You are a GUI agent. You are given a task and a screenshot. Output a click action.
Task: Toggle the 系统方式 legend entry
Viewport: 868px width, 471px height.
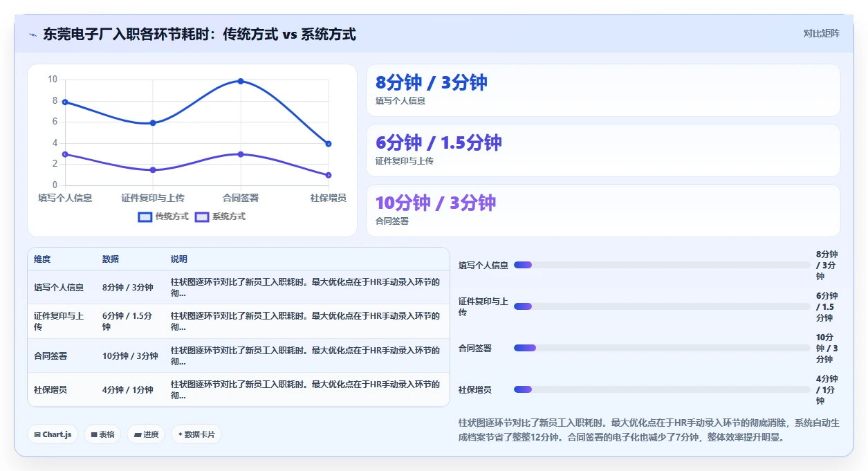pyautogui.click(x=220, y=216)
